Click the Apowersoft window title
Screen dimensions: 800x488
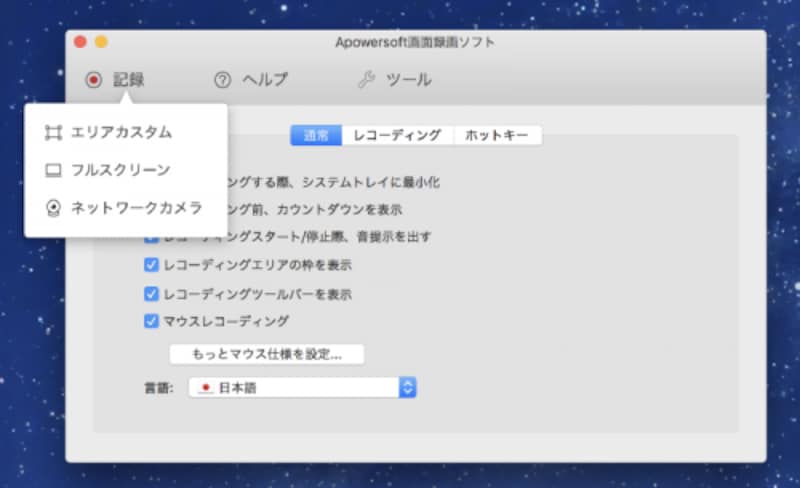click(415, 42)
